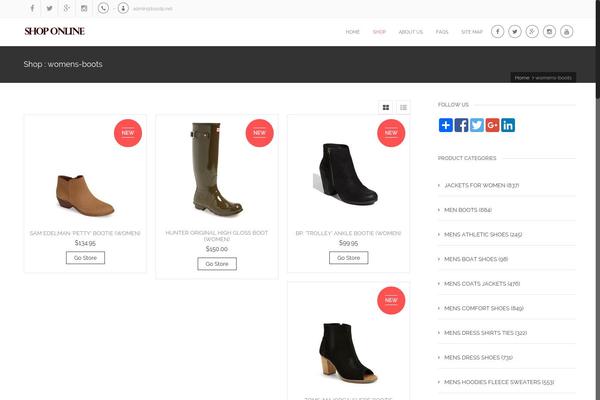Click the Sam Edelman 'Petty' Bootie title
This screenshot has height=400, width=600.
click(85, 233)
